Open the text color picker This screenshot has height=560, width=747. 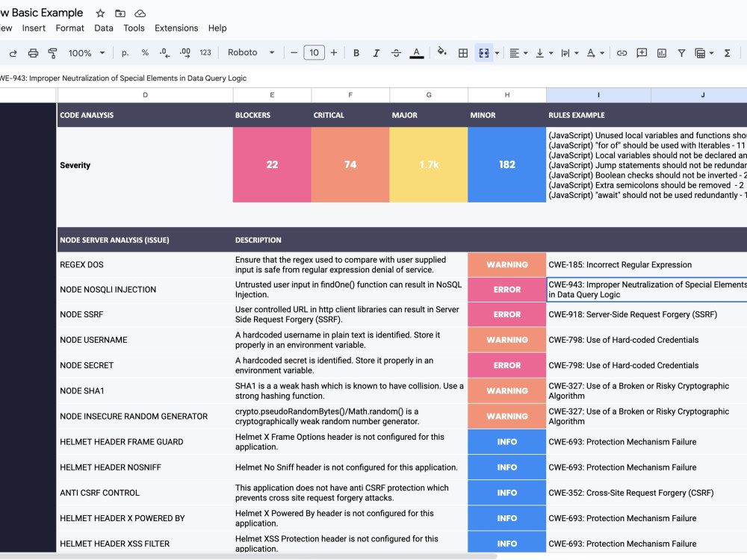tap(416, 53)
